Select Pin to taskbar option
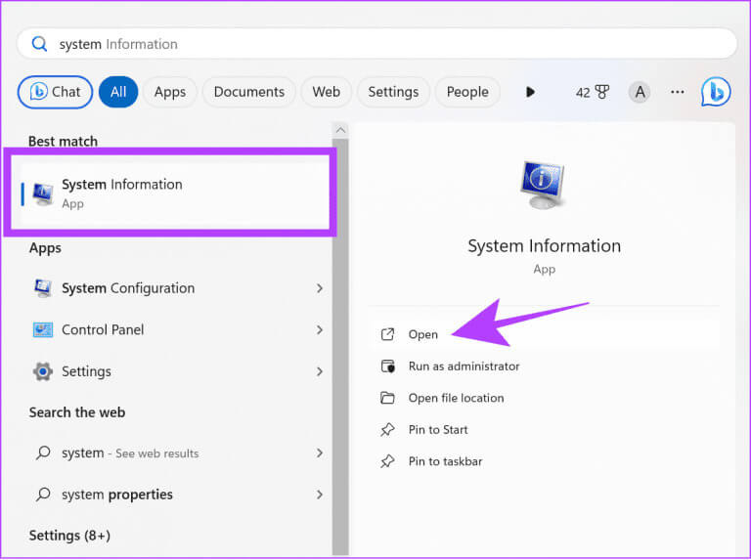 coord(445,461)
